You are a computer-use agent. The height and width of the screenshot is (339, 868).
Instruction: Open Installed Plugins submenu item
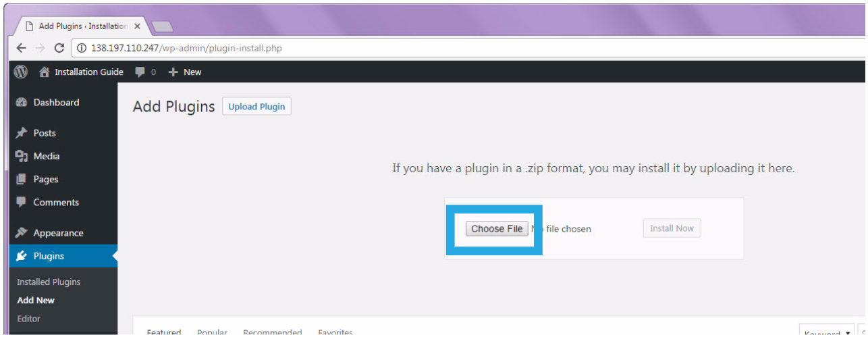(x=49, y=282)
